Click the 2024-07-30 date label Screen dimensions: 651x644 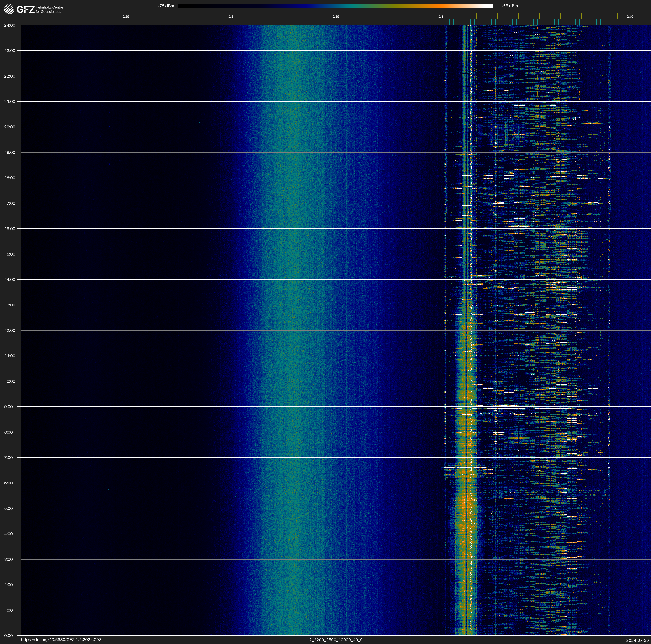click(x=637, y=640)
